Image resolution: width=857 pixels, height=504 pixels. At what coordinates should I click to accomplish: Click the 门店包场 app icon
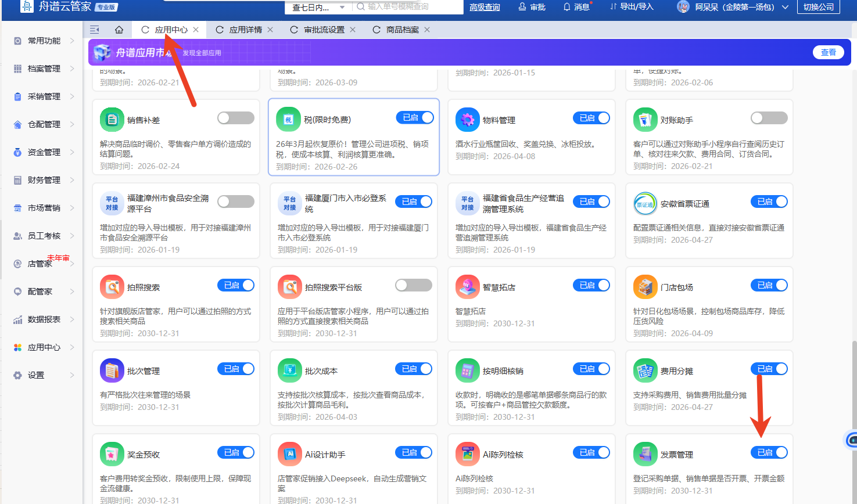(645, 287)
